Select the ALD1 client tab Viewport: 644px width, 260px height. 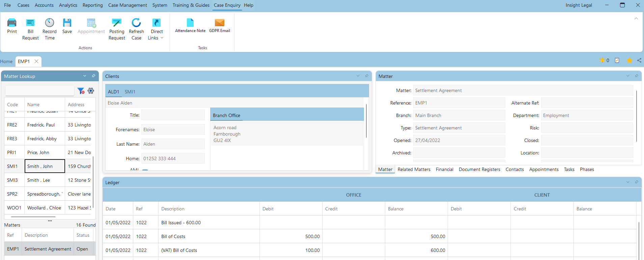tap(113, 92)
